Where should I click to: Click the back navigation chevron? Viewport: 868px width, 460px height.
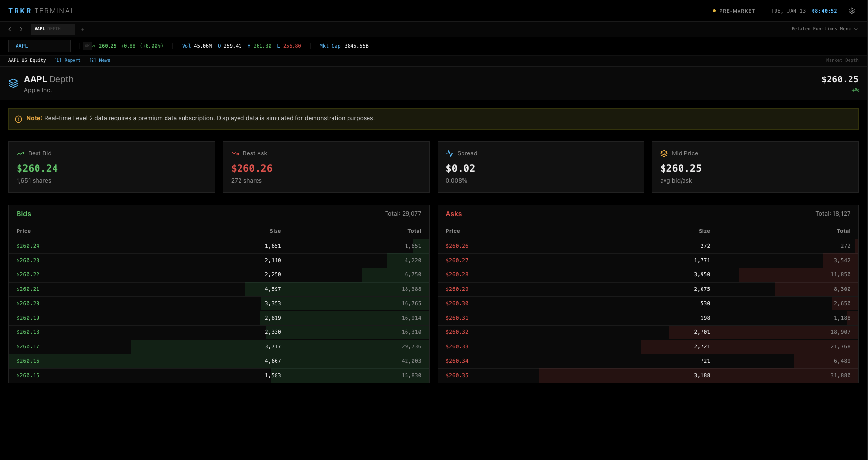tap(10, 29)
